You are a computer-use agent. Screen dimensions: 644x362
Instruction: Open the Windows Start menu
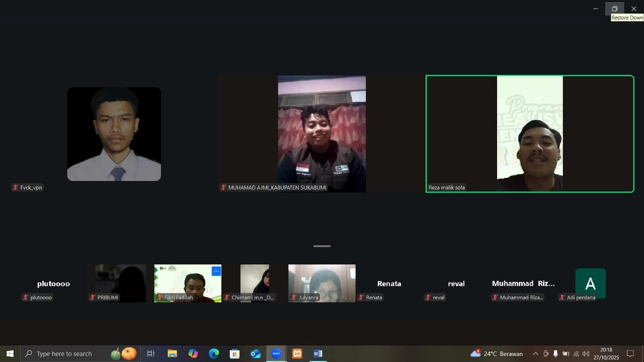[x=10, y=353]
